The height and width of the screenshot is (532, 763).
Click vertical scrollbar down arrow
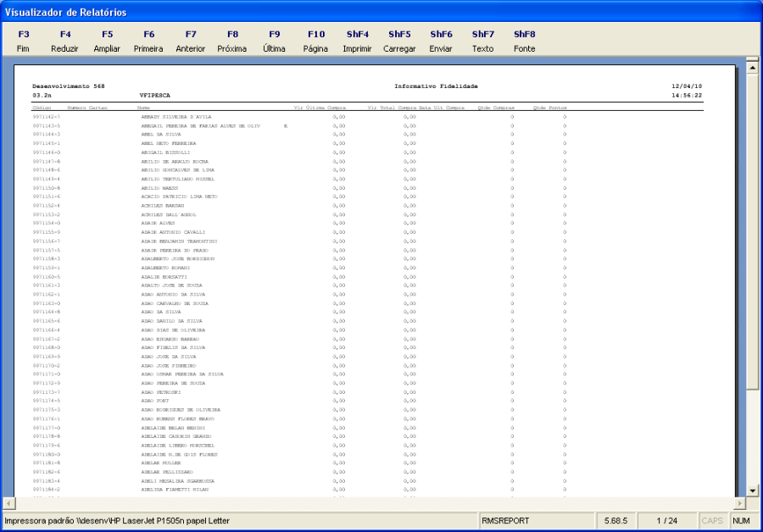pos(752,490)
